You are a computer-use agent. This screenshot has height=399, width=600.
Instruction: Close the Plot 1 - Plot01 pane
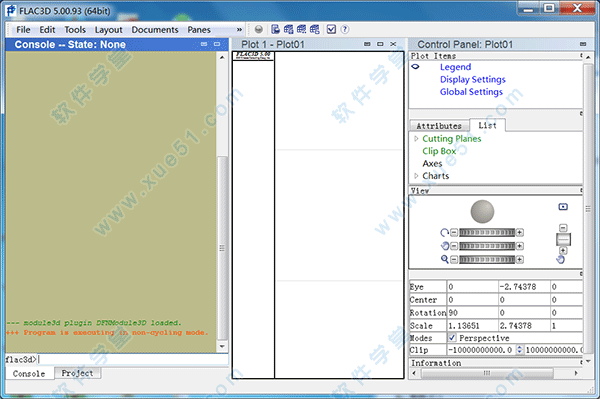point(393,44)
